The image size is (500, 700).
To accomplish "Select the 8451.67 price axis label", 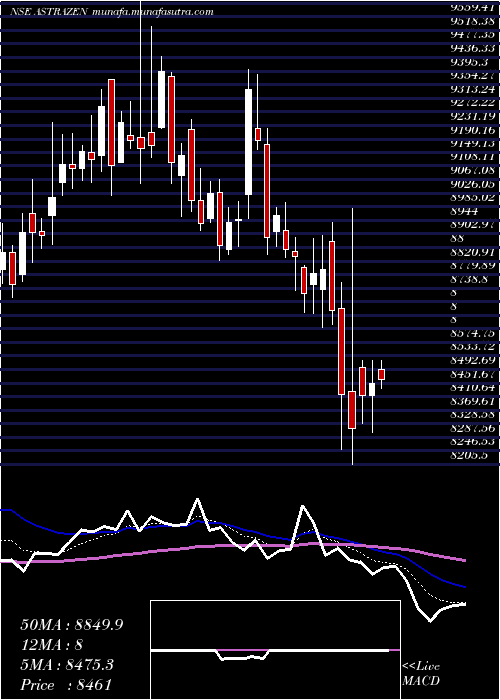I will (x=474, y=375).
